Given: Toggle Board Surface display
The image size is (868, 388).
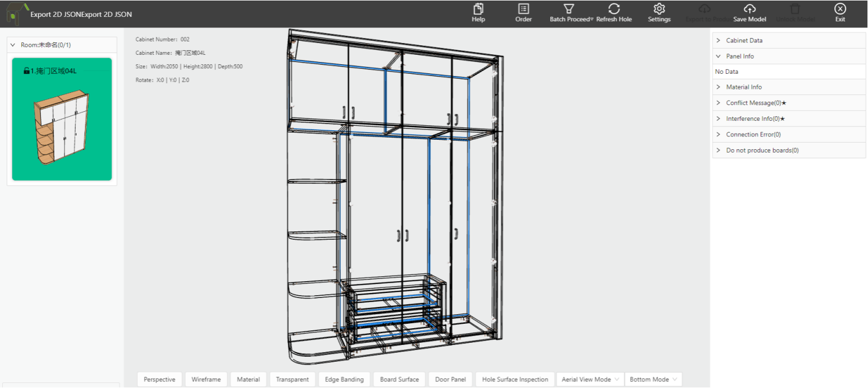Looking at the screenshot, I should pos(400,379).
